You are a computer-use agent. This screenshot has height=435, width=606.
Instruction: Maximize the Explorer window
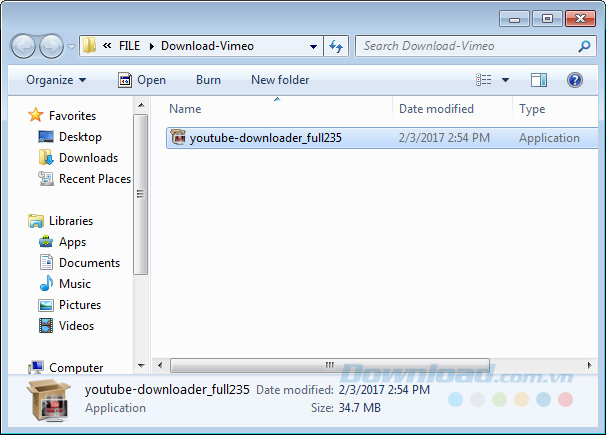click(x=547, y=19)
